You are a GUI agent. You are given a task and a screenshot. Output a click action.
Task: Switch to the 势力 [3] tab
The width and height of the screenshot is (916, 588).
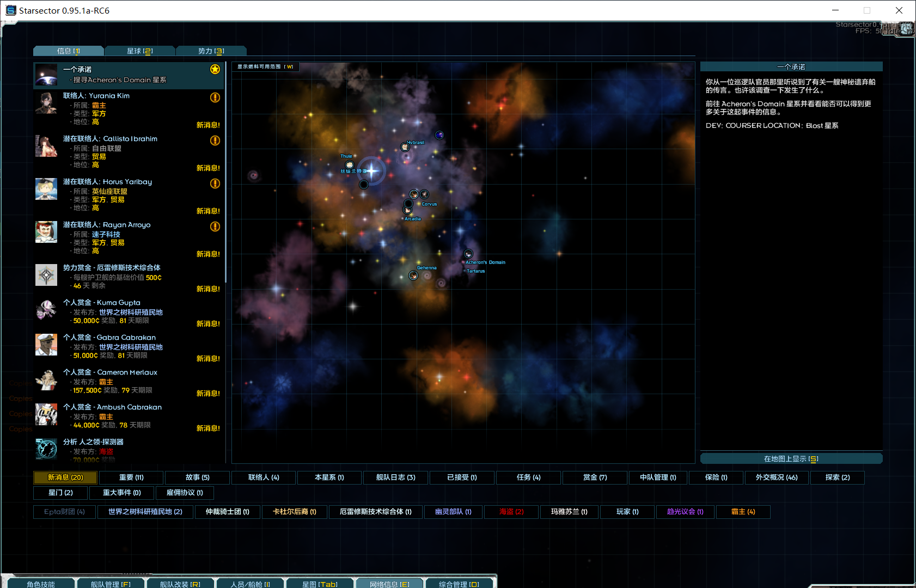[211, 51]
